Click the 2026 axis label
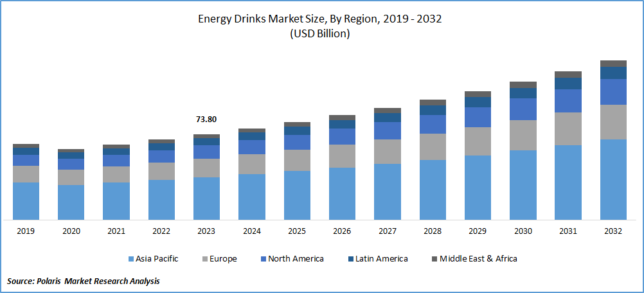This screenshot has height=293, width=644. pyautogui.click(x=342, y=231)
